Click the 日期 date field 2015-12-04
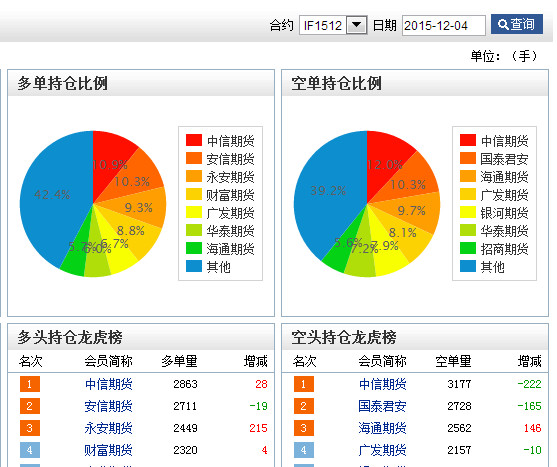The width and height of the screenshot is (557, 467). click(444, 26)
